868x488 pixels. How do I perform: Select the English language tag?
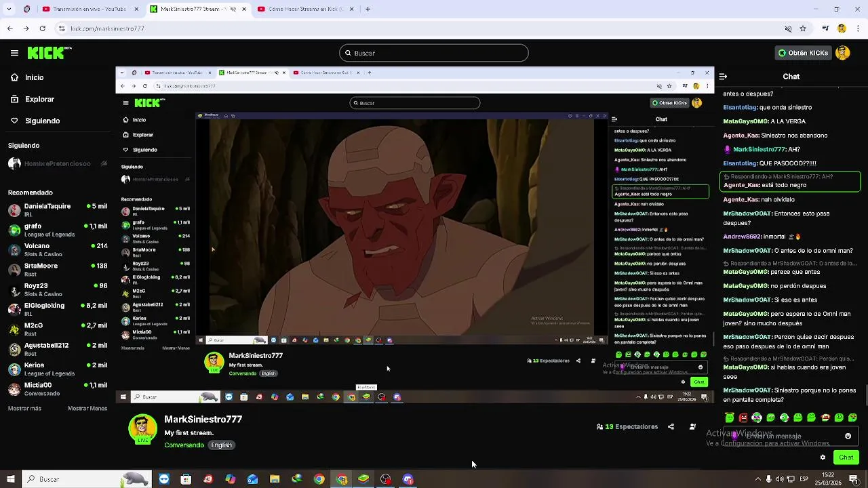[221, 445]
